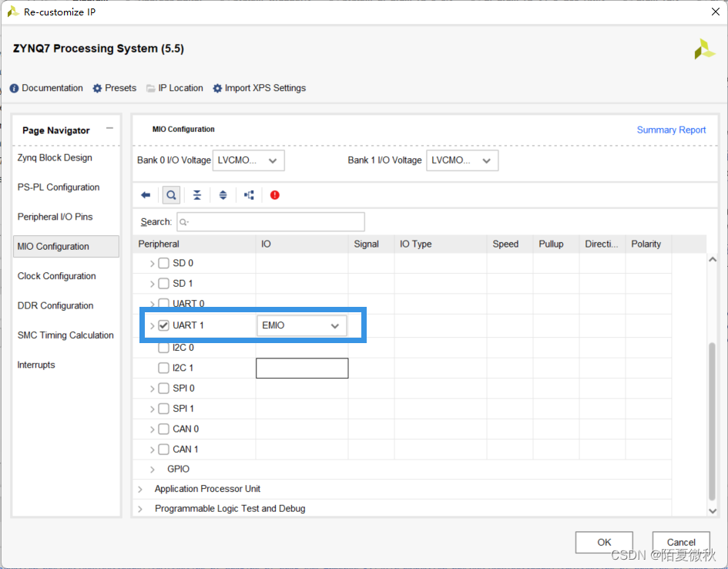Click the Peripheral column header

click(x=194, y=244)
